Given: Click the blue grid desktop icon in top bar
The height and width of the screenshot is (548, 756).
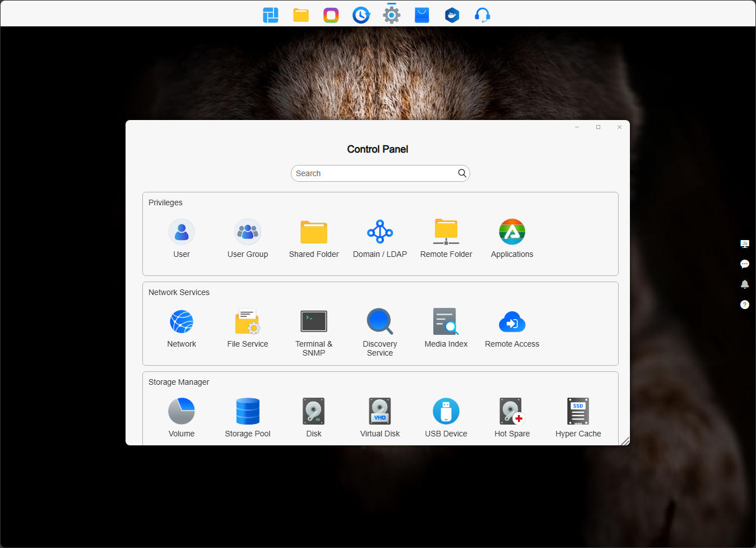Looking at the screenshot, I should pos(271,15).
